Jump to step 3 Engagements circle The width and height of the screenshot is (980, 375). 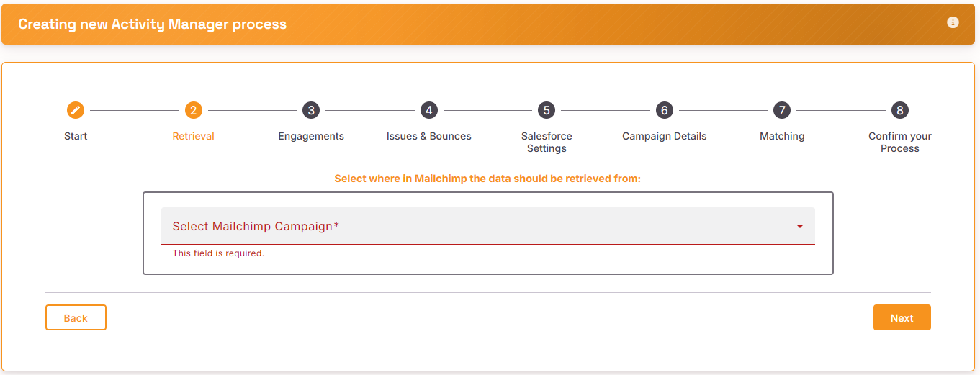(311, 110)
